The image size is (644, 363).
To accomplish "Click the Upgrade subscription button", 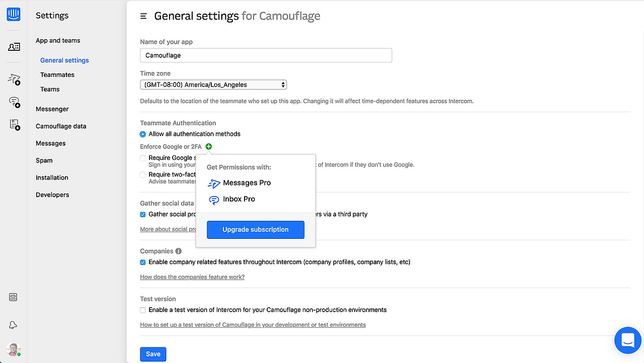I will tap(256, 230).
